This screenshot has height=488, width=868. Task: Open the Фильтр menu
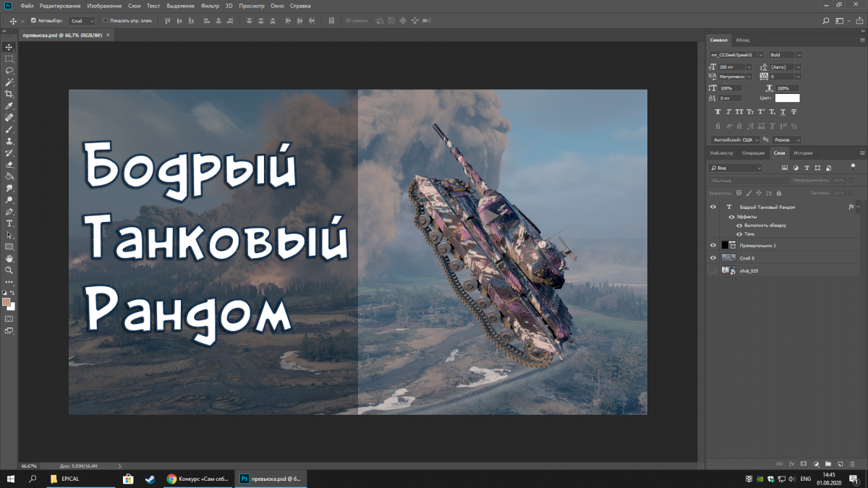tap(210, 6)
